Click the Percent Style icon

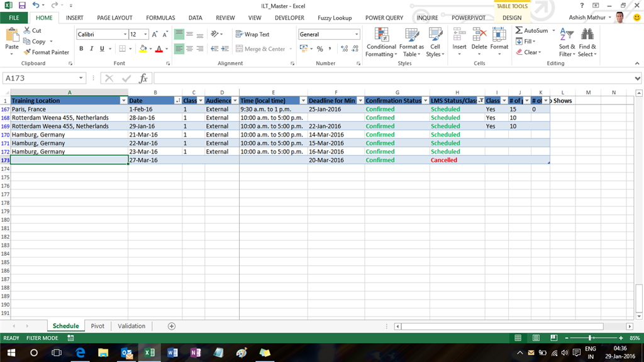pyautogui.click(x=319, y=49)
